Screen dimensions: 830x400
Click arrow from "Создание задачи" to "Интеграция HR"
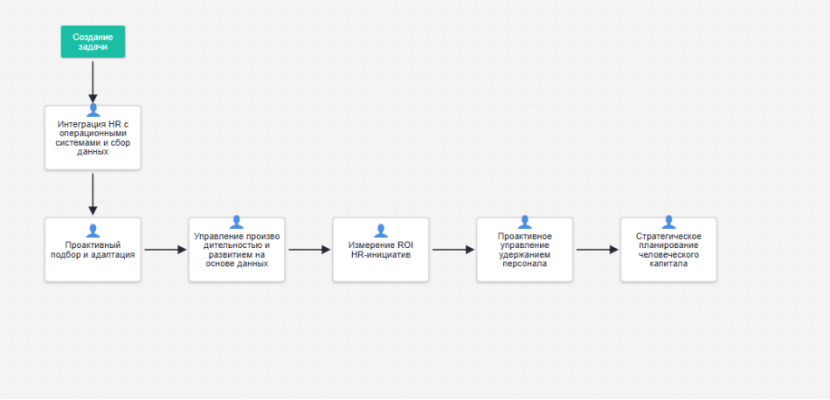[x=93, y=80]
